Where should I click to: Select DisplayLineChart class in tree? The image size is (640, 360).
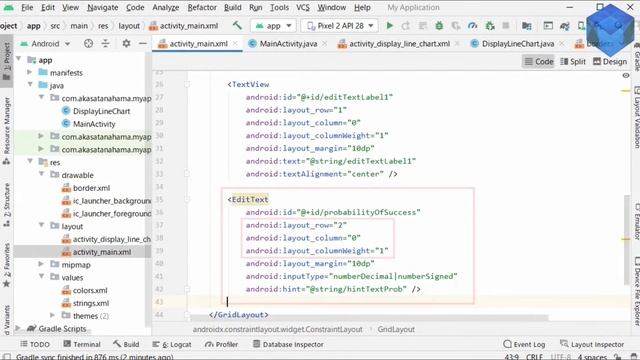point(101,111)
